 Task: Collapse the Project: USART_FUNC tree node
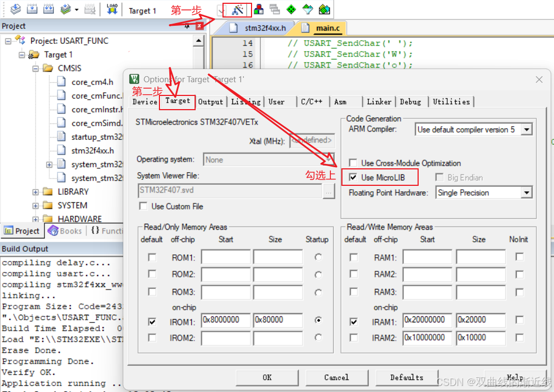(x=8, y=41)
